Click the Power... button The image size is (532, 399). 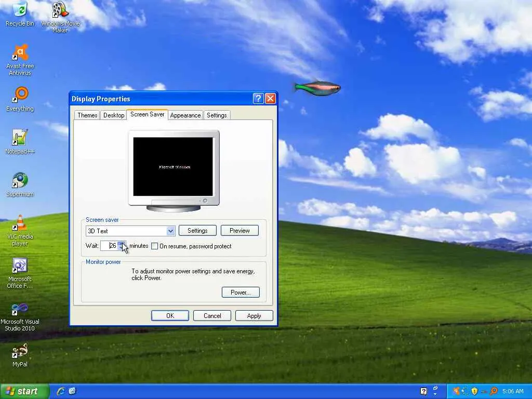click(241, 292)
